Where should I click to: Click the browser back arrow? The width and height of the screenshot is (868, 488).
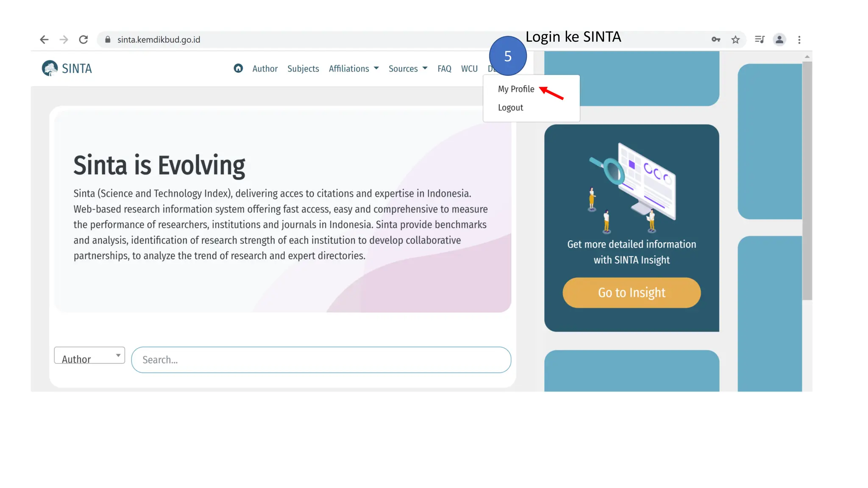(x=44, y=39)
